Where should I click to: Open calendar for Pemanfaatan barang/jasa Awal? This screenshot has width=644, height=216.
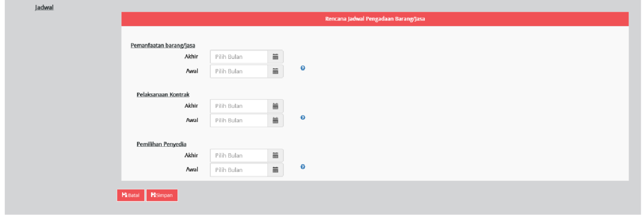point(275,72)
